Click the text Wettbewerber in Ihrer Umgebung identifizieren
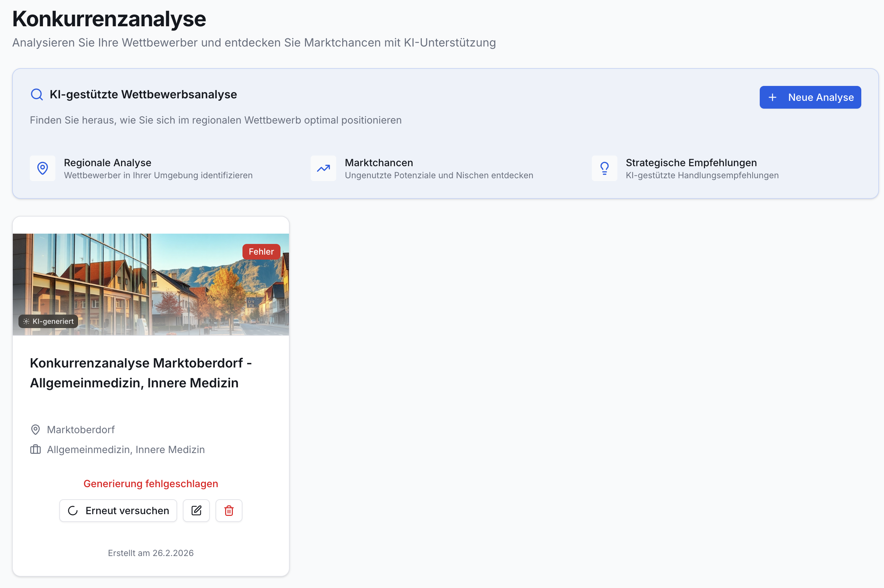 (x=158, y=175)
